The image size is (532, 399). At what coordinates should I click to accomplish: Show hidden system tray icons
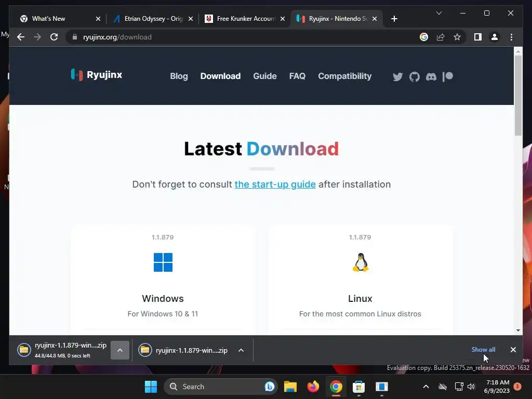[426, 387]
